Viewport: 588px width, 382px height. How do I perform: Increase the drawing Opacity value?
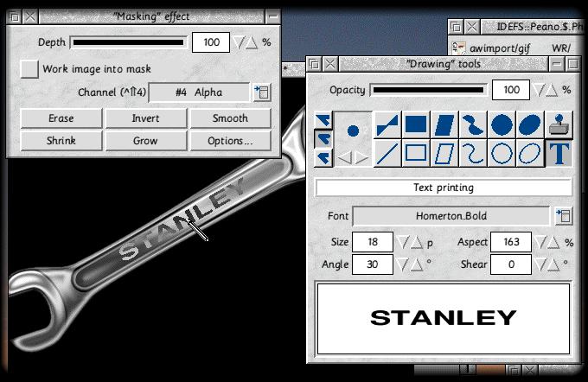coord(552,90)
